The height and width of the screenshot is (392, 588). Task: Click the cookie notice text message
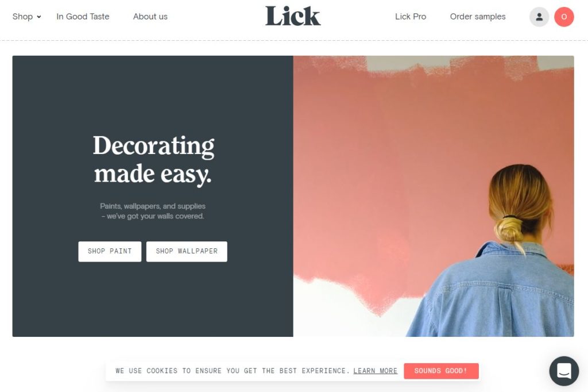(233, 371)
